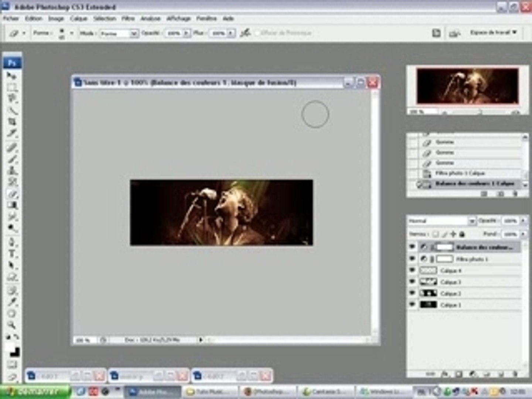Select the Gradient tool
Image resolution: width=532 pixels, height=399 pixels.
click(12, 205)
